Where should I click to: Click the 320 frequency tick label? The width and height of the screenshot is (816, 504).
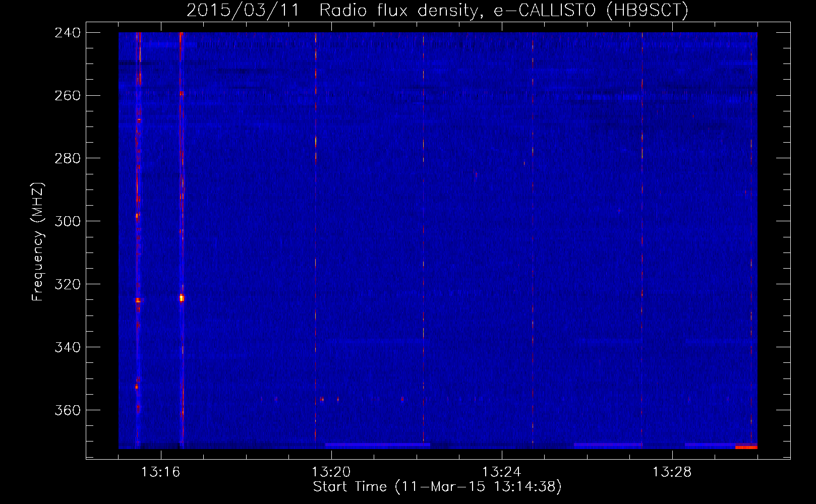[68, 285]
